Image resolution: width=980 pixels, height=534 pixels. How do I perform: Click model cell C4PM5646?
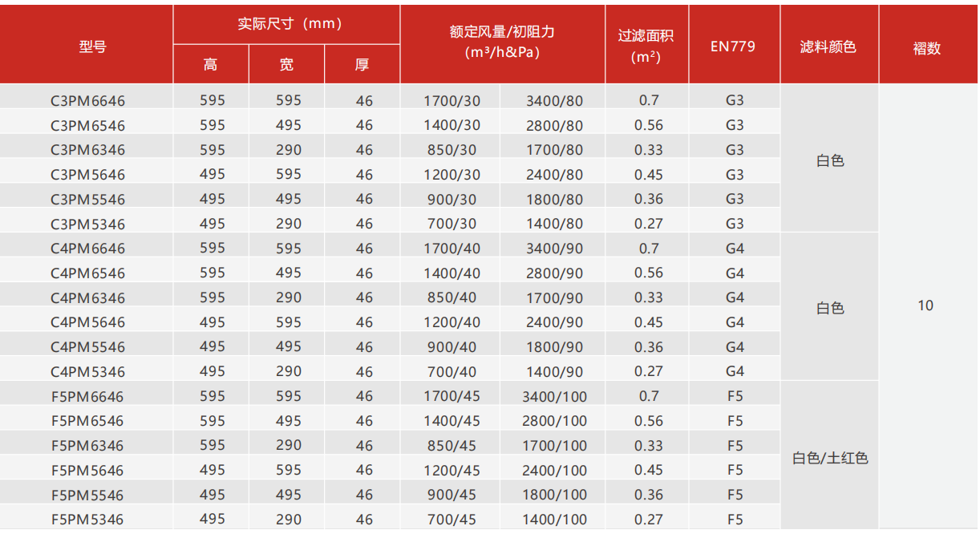point(87,322)
